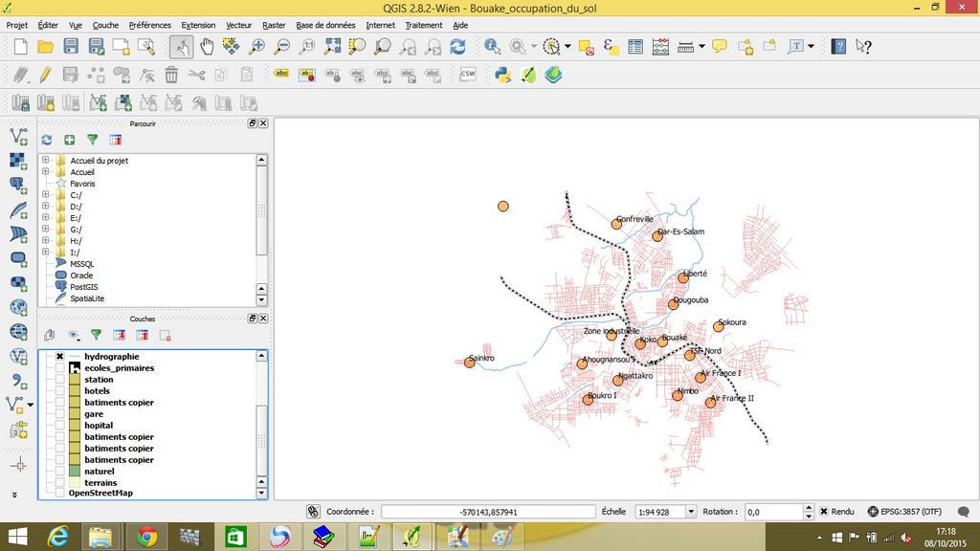980x551 pixels.
Task: Open the Échelle scale dropdown
Action: coord(691,512)
